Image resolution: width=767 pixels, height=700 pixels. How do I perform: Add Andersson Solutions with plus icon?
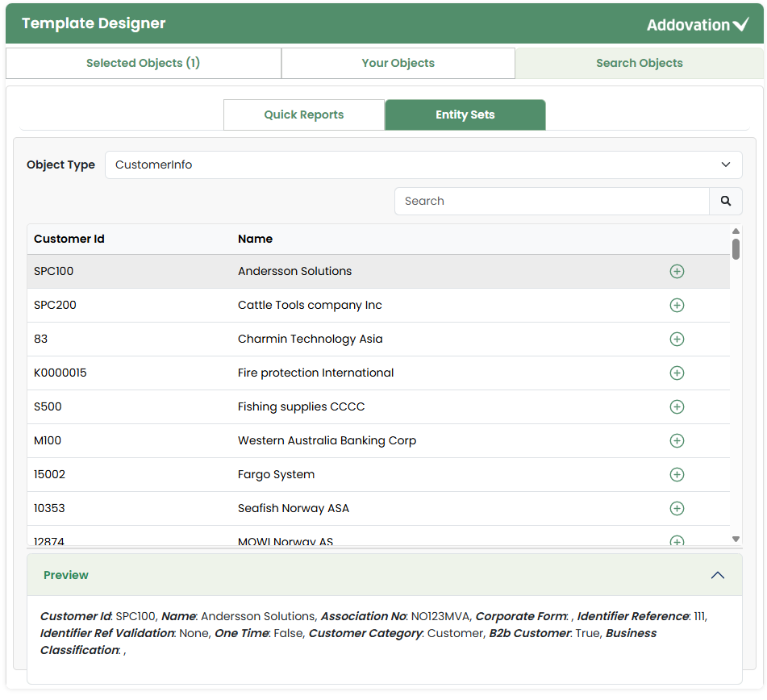coord(677,272)
